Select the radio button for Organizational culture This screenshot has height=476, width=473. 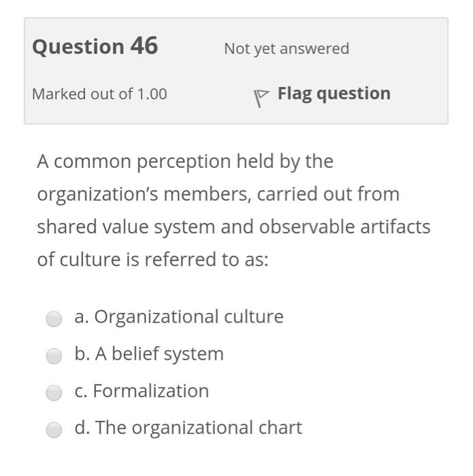(x=54, y=319)
